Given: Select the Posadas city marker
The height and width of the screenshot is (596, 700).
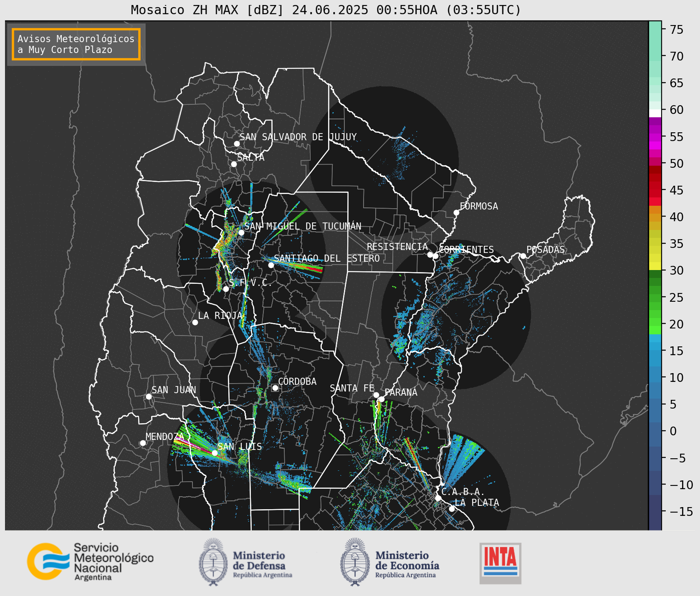Looking at the screenshot, I should [x=523, y=256].
